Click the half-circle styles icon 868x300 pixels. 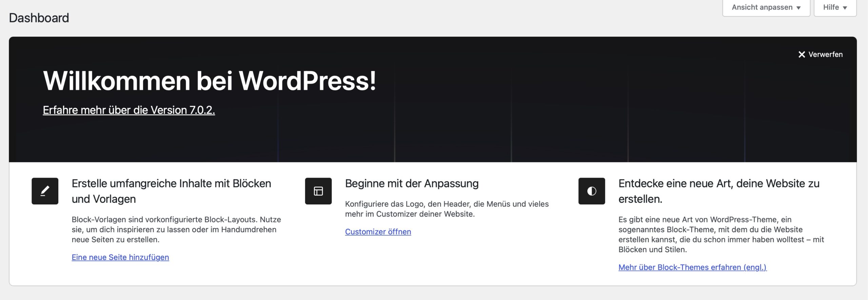[x=591, y=191]
